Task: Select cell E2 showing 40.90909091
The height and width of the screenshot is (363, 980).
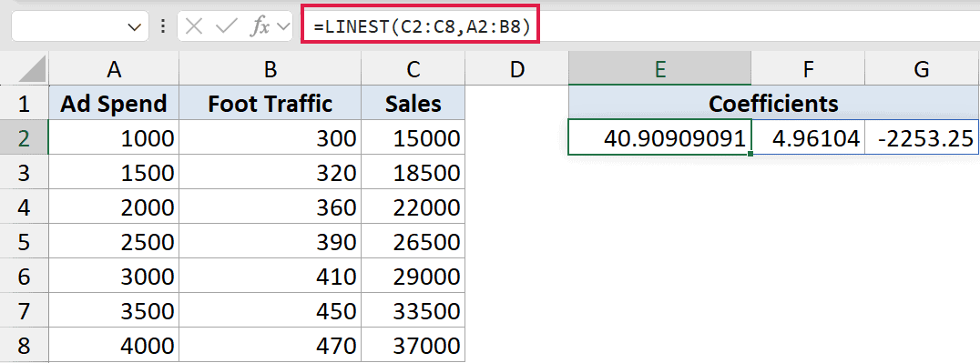Action: 660,137
